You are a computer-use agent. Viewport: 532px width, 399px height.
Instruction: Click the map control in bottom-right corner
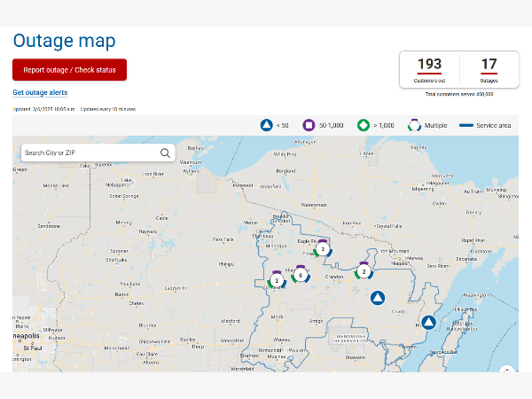(506, 370)
